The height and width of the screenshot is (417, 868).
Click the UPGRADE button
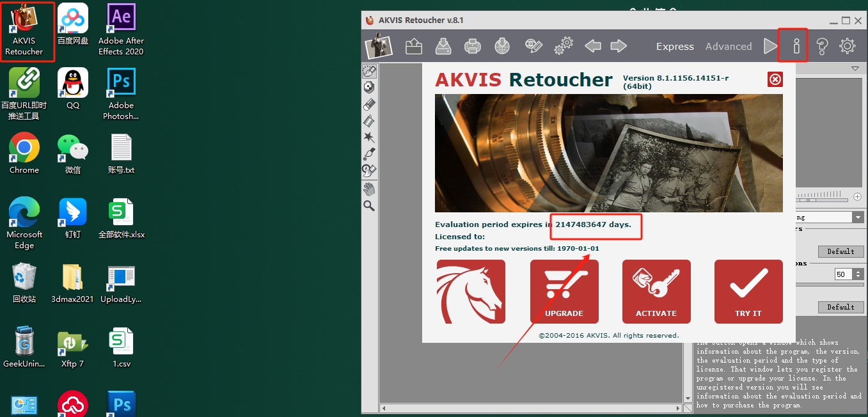(564, 292)
